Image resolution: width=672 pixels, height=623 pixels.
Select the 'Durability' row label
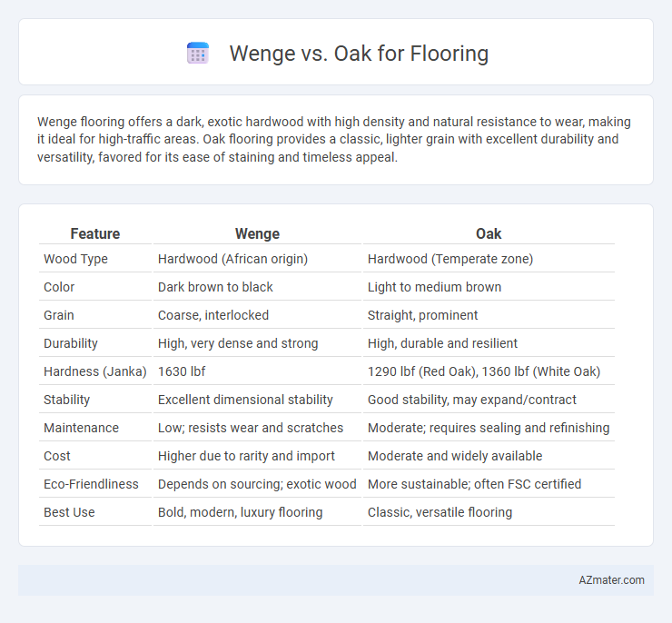point(71,343)
